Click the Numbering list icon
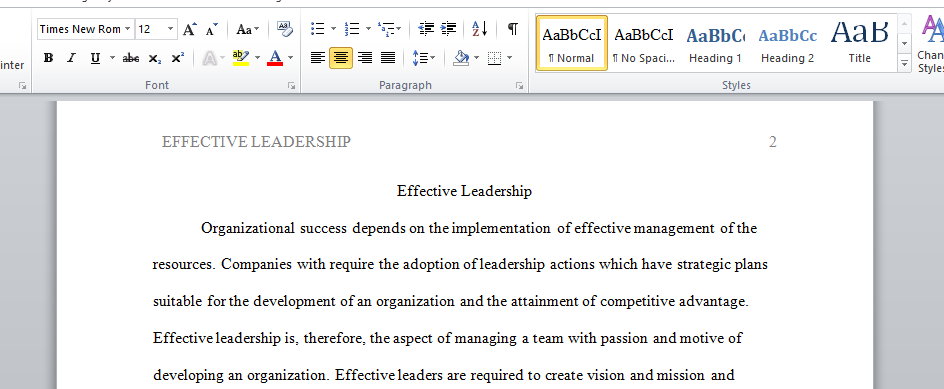This screenshot has height=389, width=944. click(x=352, y=28)
